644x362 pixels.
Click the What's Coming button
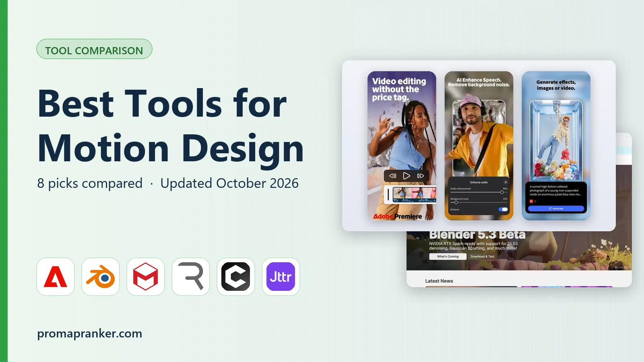tap(448, 257)
